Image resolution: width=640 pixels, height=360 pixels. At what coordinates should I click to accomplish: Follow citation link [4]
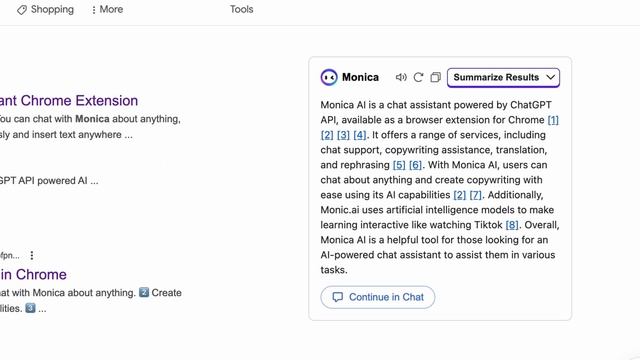[x=360, y=135]
